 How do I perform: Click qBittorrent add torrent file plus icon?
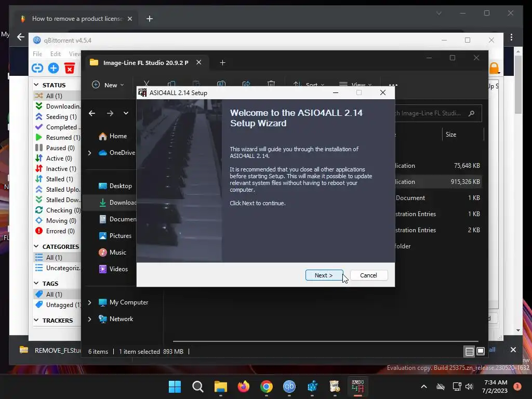54,68
